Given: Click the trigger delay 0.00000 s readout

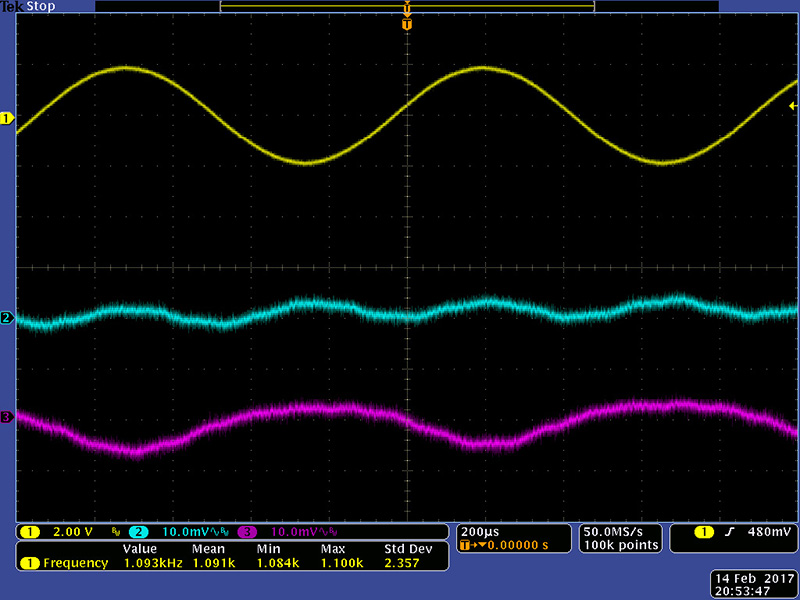Looking at the screenshot, I should click(x=510, y=545).
